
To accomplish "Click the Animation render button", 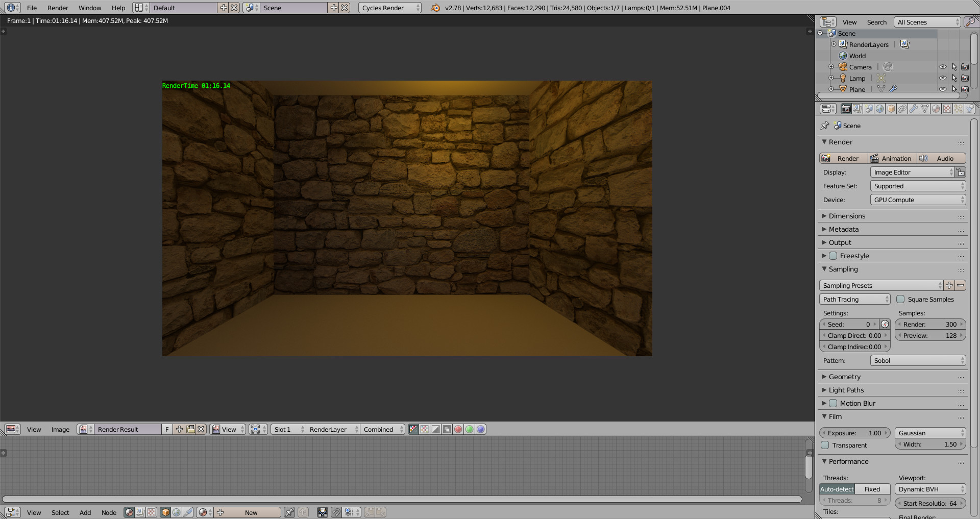I will [x=892, y=159].
